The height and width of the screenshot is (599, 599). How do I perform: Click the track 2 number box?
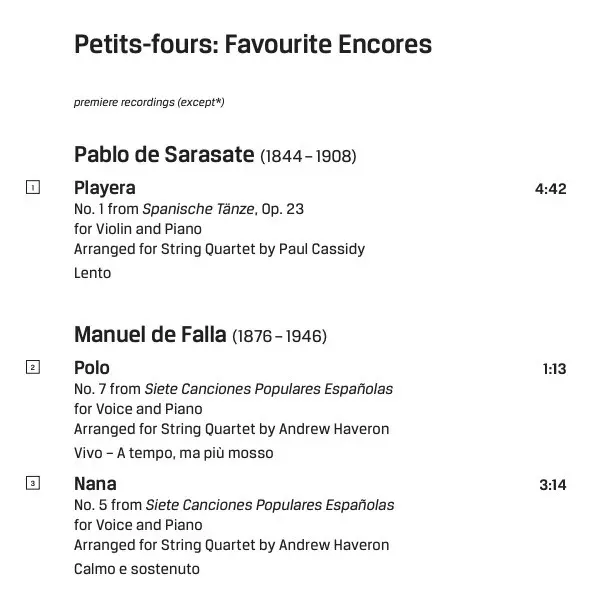(x=33, y=367)
